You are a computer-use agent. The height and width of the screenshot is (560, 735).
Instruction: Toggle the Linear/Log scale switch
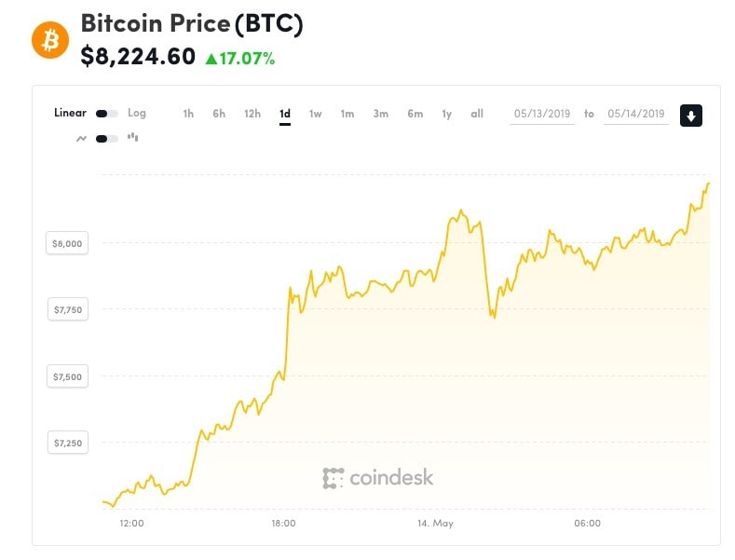point(107,114)
